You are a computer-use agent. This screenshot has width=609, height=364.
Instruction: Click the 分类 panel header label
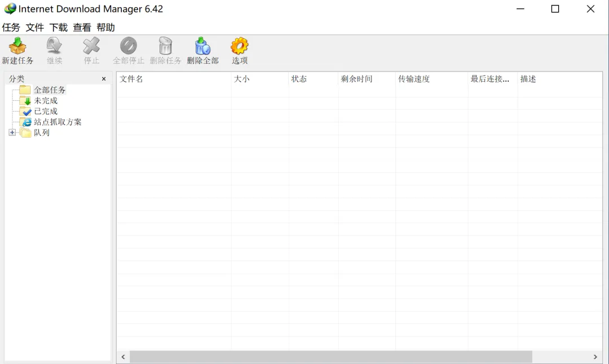tap(17, 79)
